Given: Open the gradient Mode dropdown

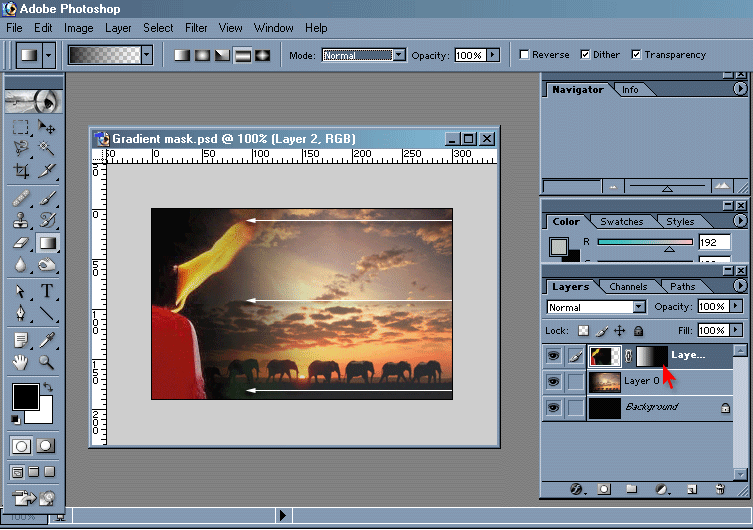Looking at the screenshot, I should tap(398, 55).
